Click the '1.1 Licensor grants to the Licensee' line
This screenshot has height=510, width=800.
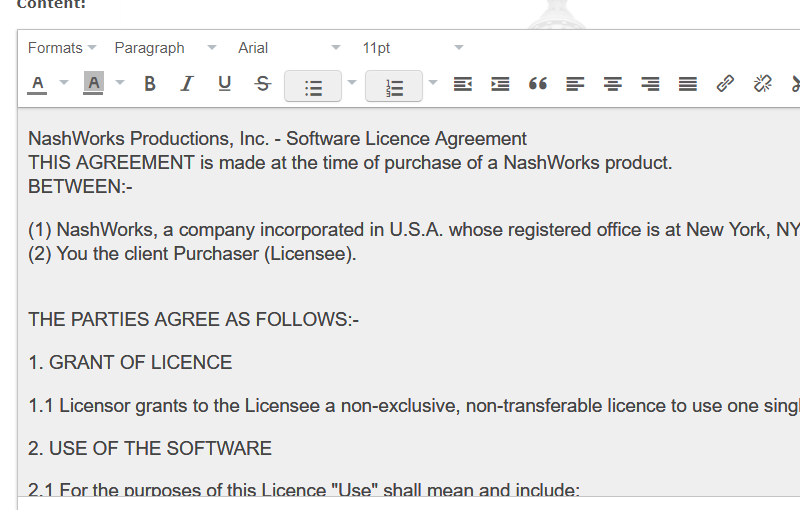pos(414,406)
